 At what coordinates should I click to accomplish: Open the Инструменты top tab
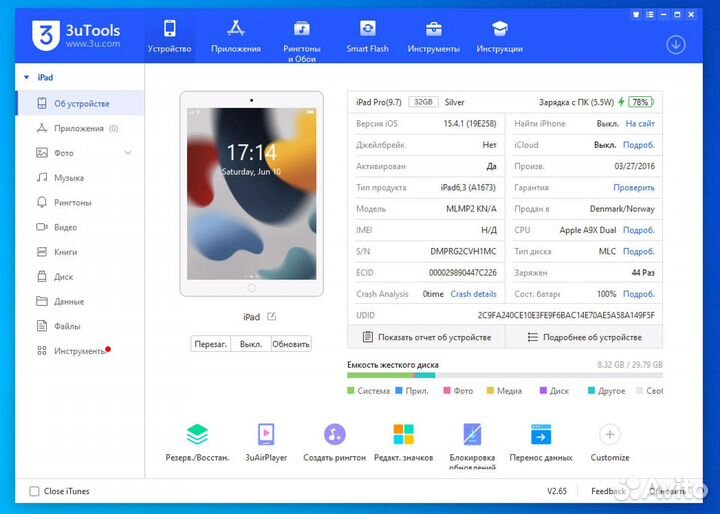click(433, 36)
